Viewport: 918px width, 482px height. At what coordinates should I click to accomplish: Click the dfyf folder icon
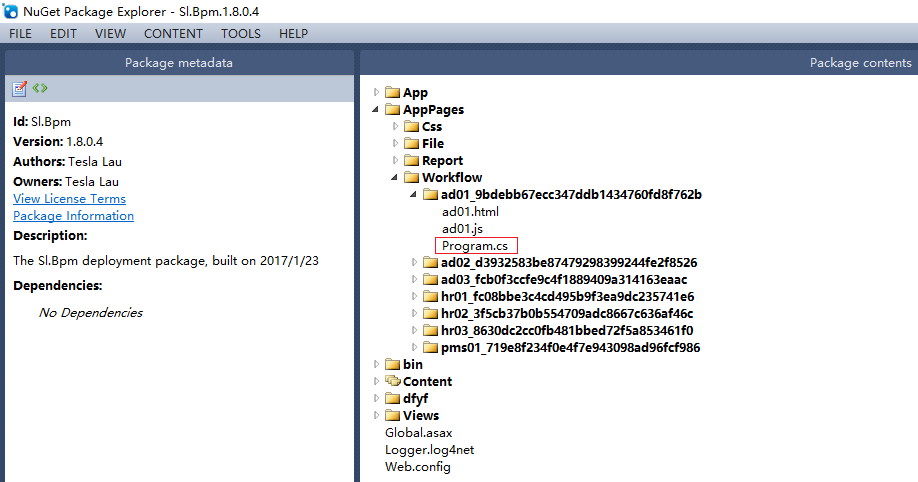[x=392, y=399]
